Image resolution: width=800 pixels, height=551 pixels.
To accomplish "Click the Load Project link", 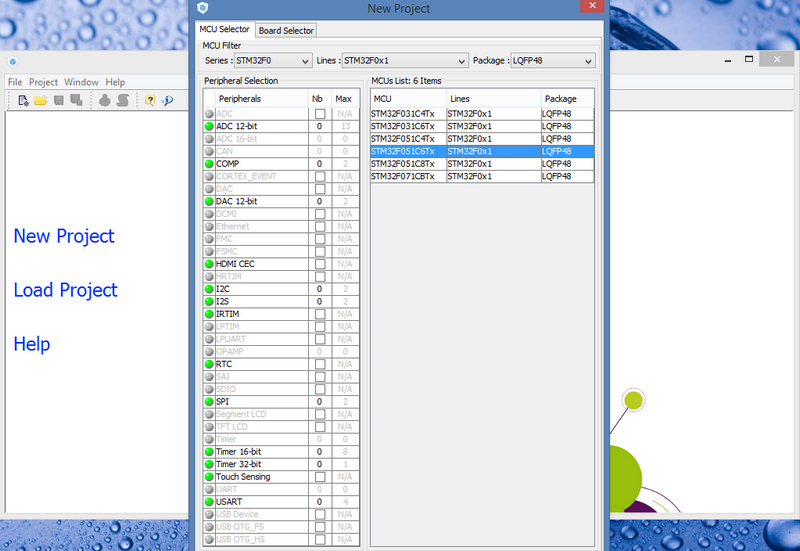I will coord(65,290).
